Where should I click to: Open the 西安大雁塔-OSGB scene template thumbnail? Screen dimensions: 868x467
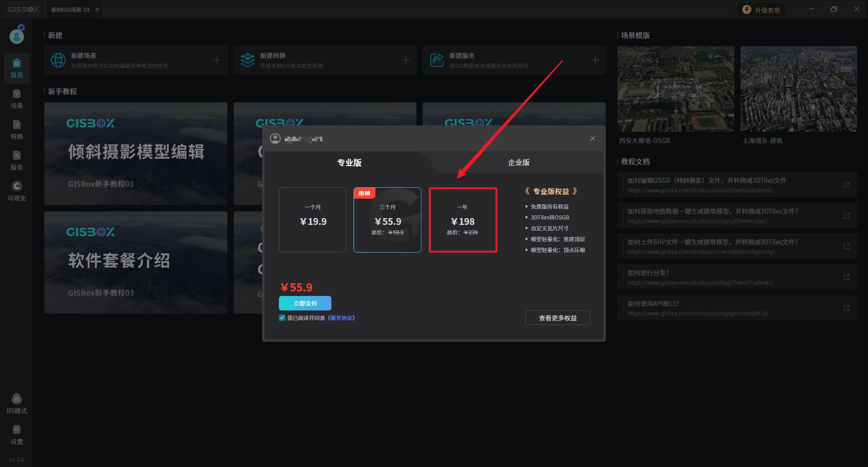pos(676,89)
